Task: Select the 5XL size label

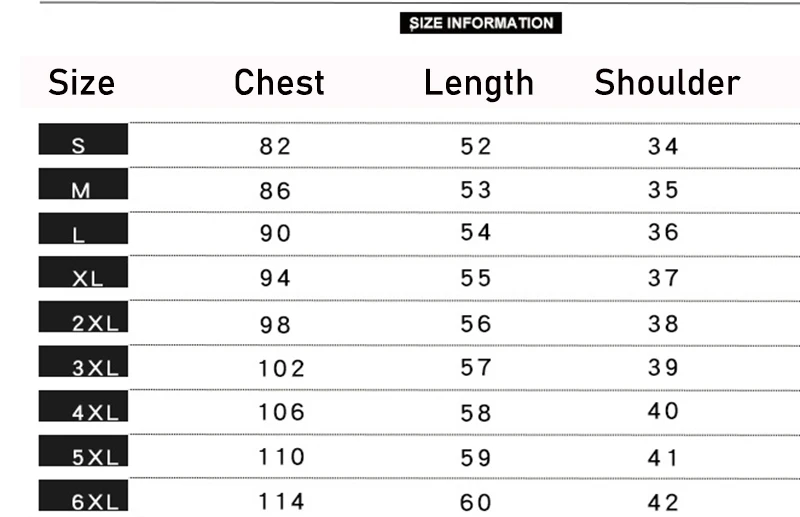Action: 83,451
